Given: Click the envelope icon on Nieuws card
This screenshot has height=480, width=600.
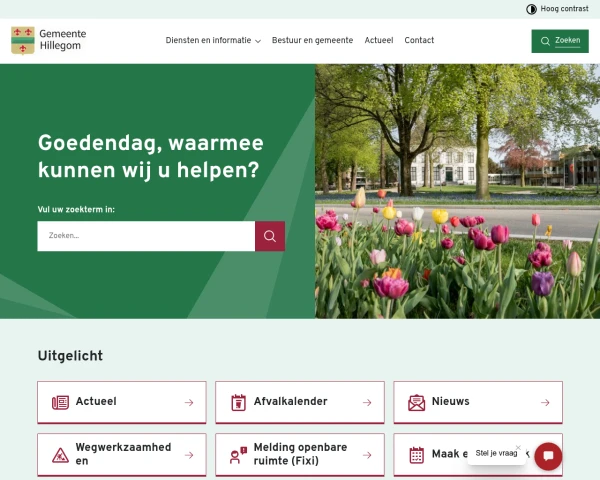Looking at the screenshot, I should [x=416, y=403].
